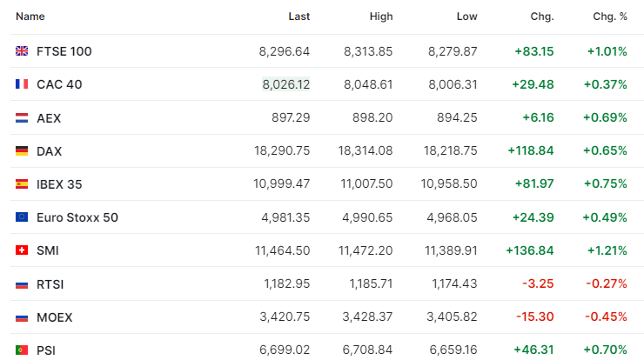Screen dimensions: 644x360
Task: Click IBEX 35 percent change +0.75%
Action: pyautogui.click(x=606, y=183)
